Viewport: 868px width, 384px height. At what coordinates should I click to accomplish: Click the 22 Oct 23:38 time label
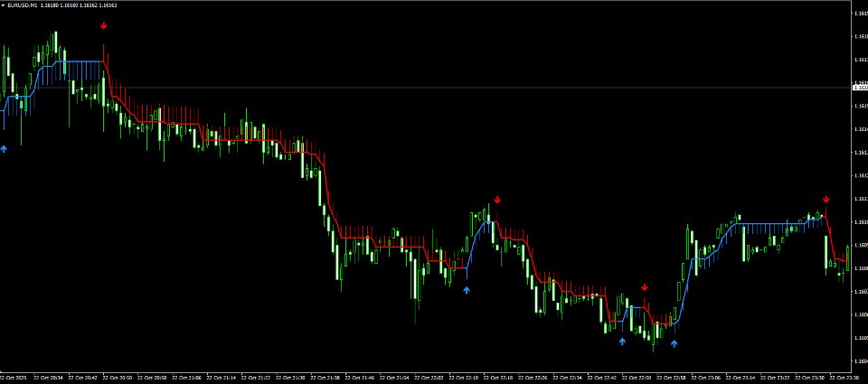844,378
